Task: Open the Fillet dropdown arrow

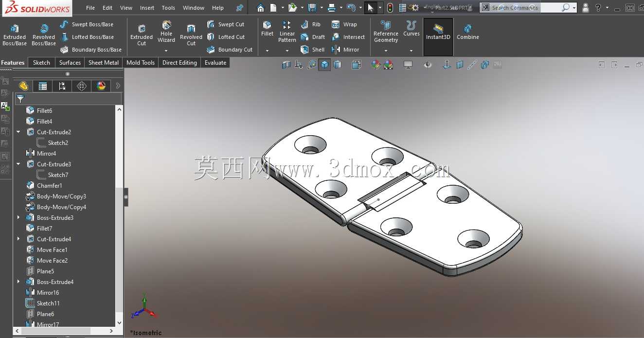Action: click(267, 51)
